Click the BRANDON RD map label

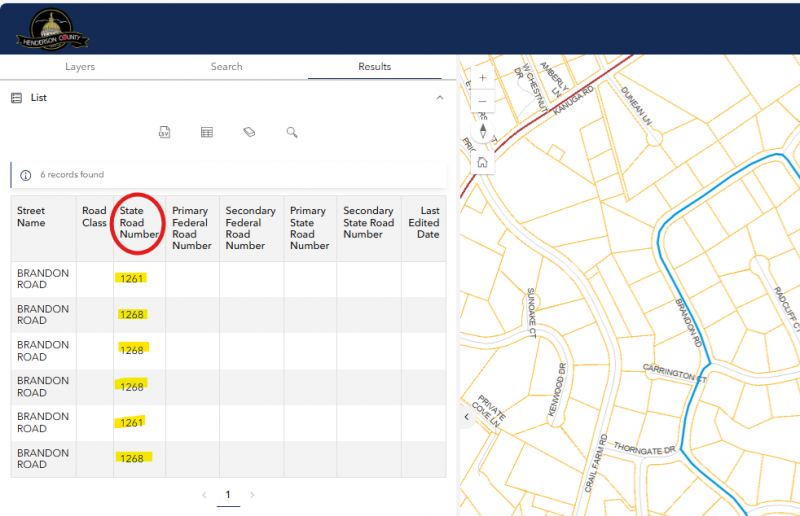[x=688, y=323]
